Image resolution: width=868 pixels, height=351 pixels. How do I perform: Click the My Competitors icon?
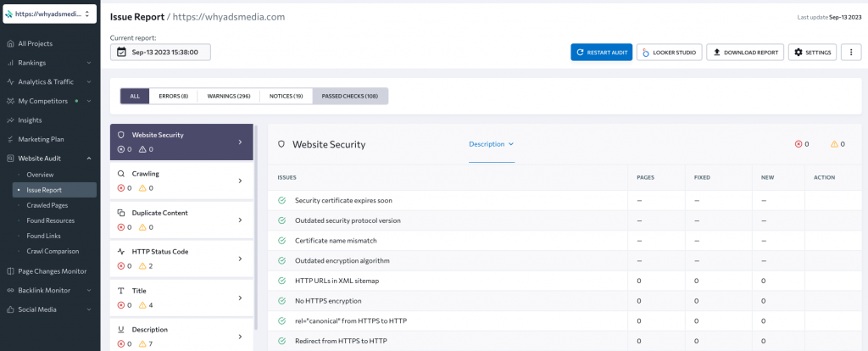click(10, 101)
